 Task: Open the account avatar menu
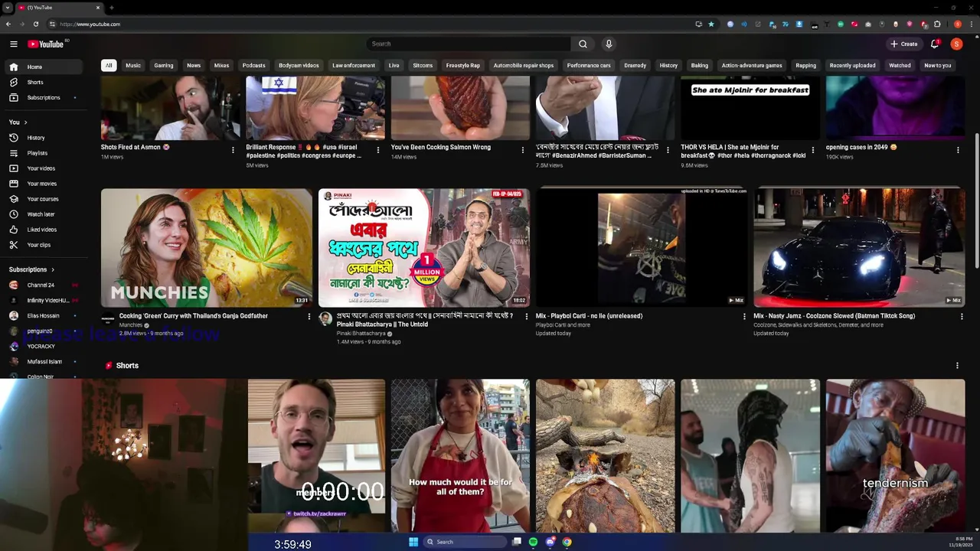(x=956, y=44)
